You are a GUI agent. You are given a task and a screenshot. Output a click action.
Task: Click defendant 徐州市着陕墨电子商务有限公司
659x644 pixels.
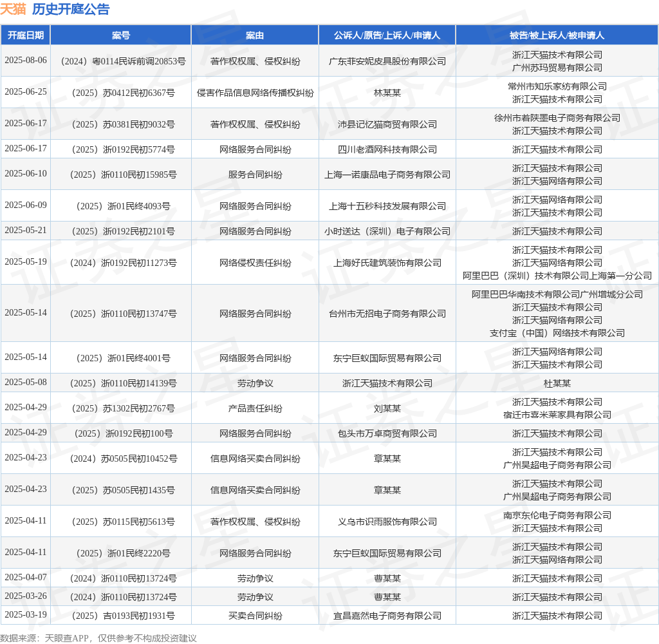point(557,118)
